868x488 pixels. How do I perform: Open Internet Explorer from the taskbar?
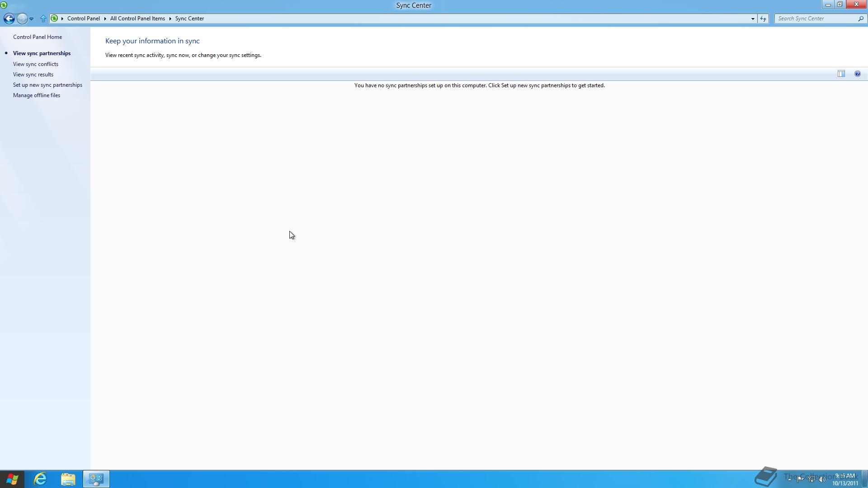[40, 479]
